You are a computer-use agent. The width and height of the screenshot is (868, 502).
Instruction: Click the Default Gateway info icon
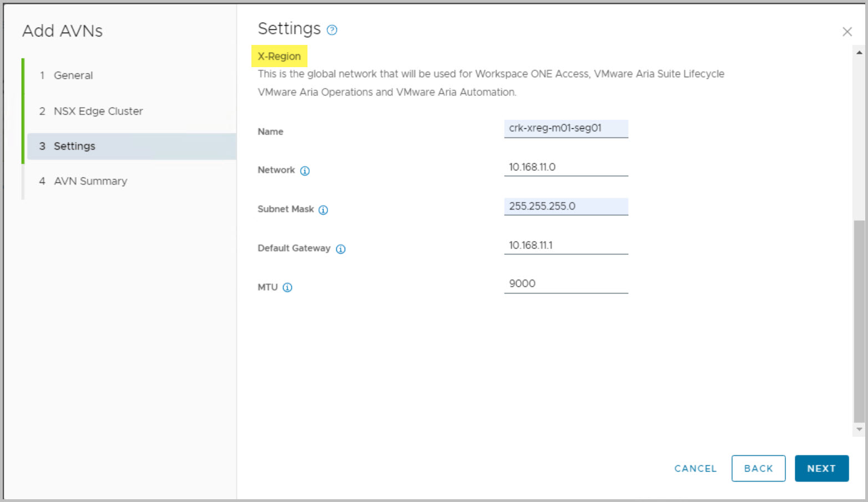[341, 249]
